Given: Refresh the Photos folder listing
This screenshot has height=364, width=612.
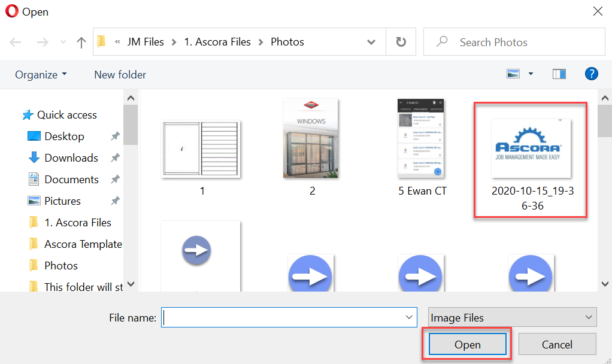Looking at the screenshot, I should (401, 42).
